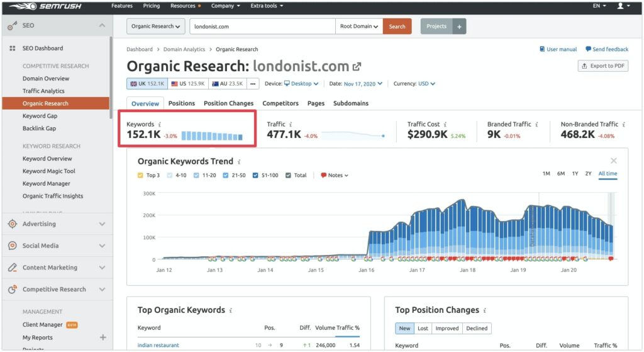Switch to the Subdomains tab
This screenshot has height=352, width=644.
coord(351,103)
